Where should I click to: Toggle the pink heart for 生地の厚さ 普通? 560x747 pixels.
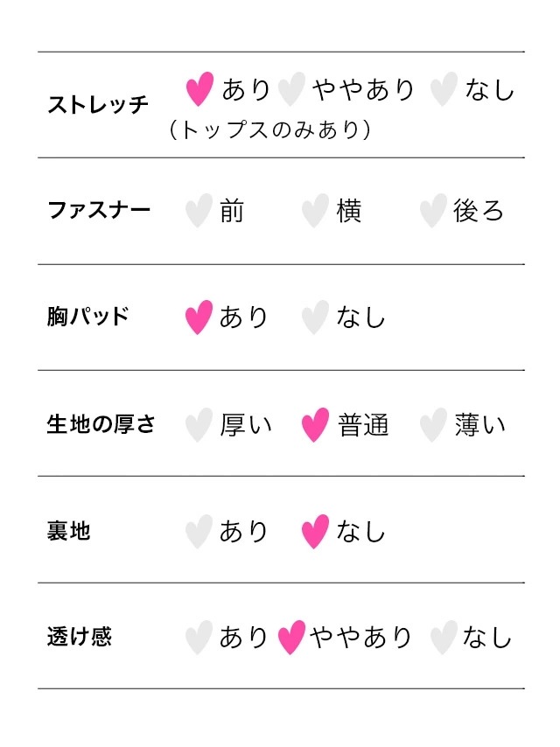coord(315,425)
